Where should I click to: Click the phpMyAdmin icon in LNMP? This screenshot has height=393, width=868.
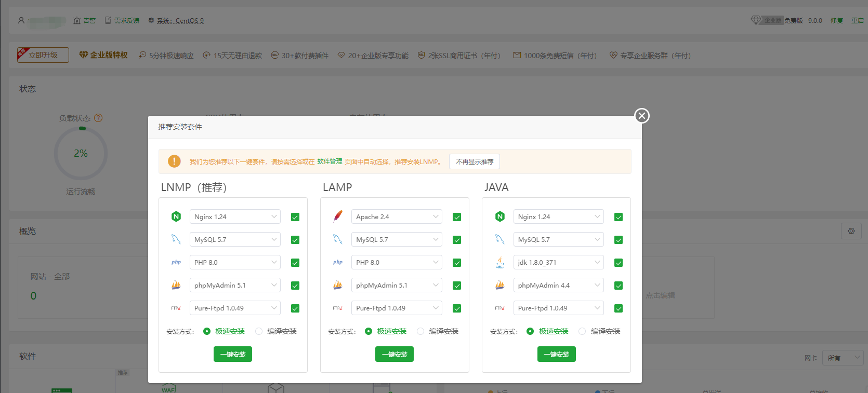pyautogui.click(x=176, y=285)
